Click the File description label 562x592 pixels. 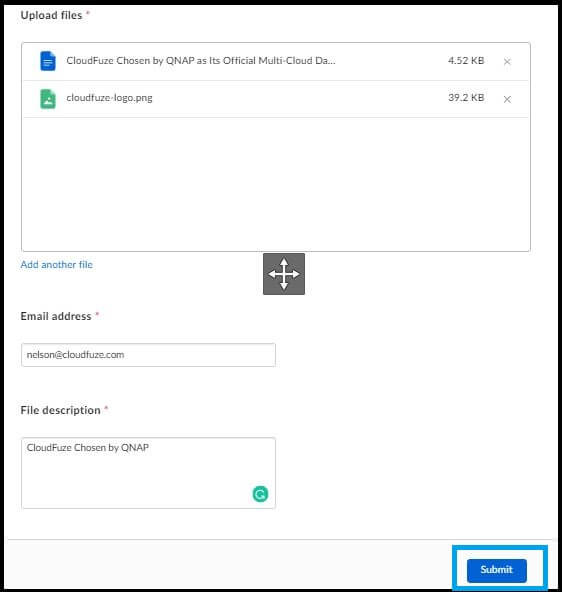click(60, 410)
